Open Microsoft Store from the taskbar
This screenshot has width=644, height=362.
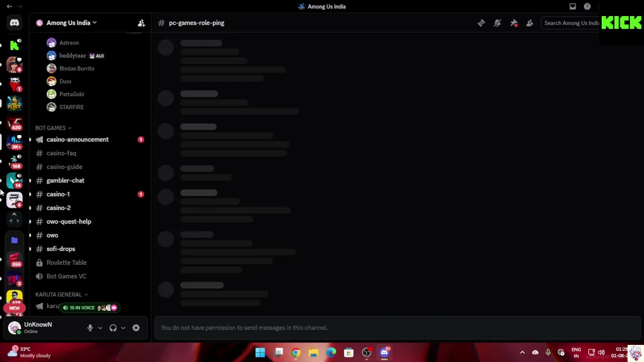click(x=349, y=352)
